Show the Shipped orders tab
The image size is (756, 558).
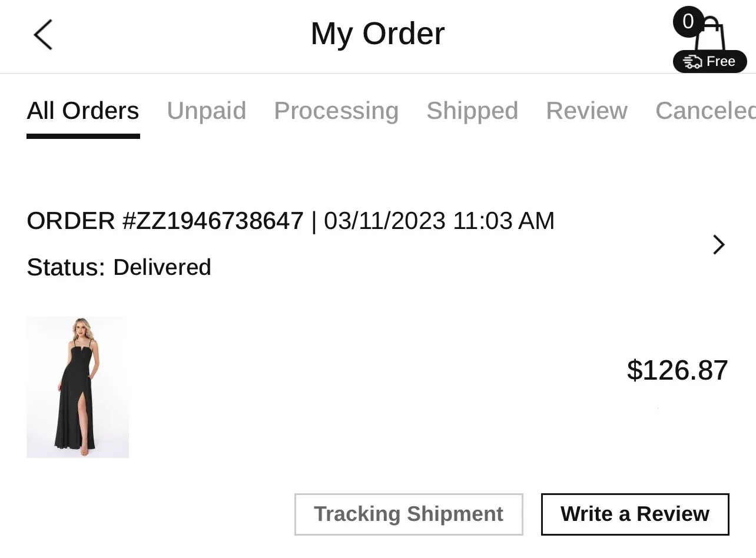pyautogui.click(x=472, y=111)
